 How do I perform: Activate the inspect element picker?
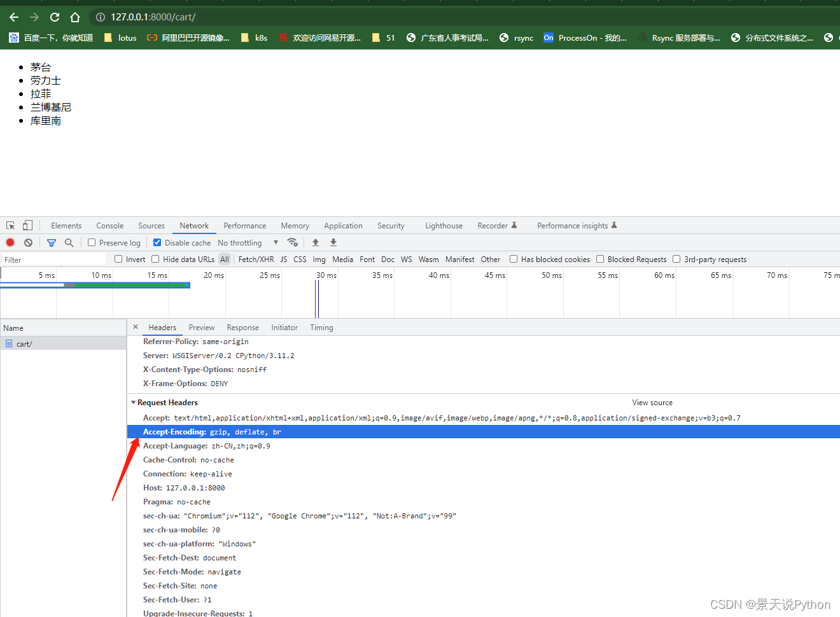pyautogui.click(x=10, y=225)
